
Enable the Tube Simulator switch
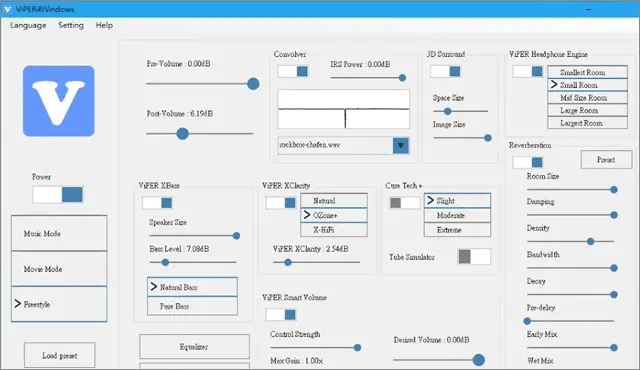point(474,257)
